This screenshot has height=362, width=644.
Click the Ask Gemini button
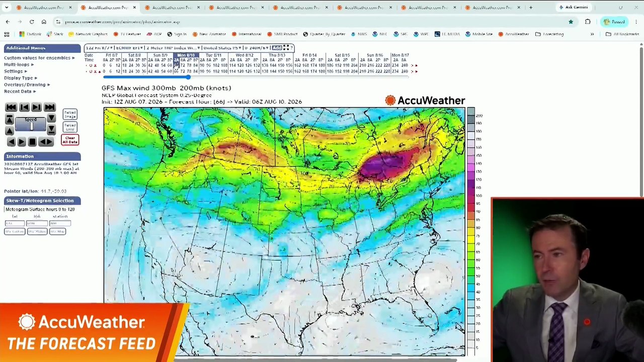click(574, 8)
